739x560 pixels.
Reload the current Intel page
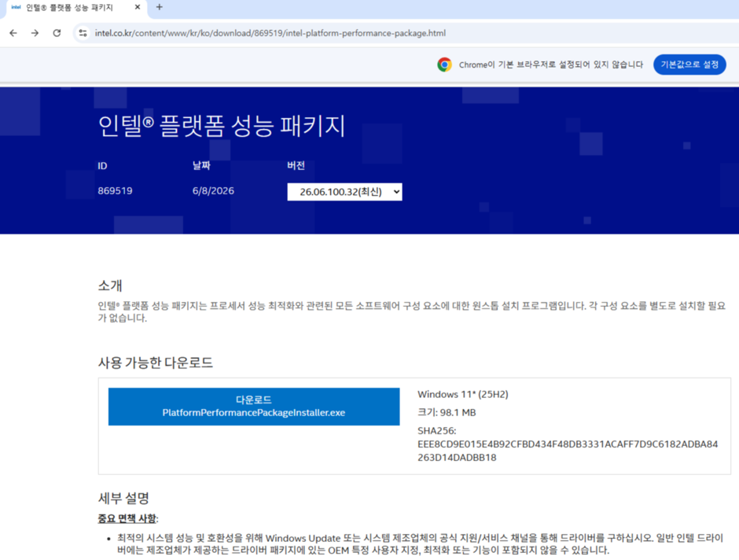pos(57,33)
